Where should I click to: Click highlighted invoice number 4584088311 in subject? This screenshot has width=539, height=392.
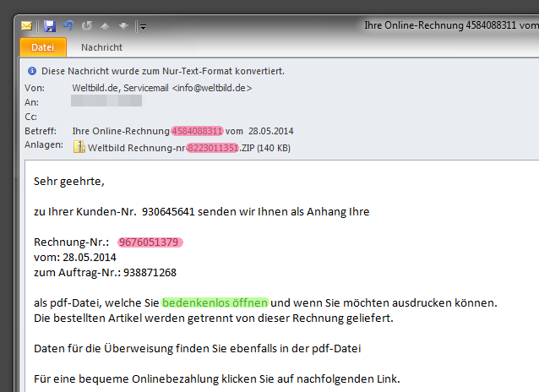pyautogui.click(x=198, y=131)
